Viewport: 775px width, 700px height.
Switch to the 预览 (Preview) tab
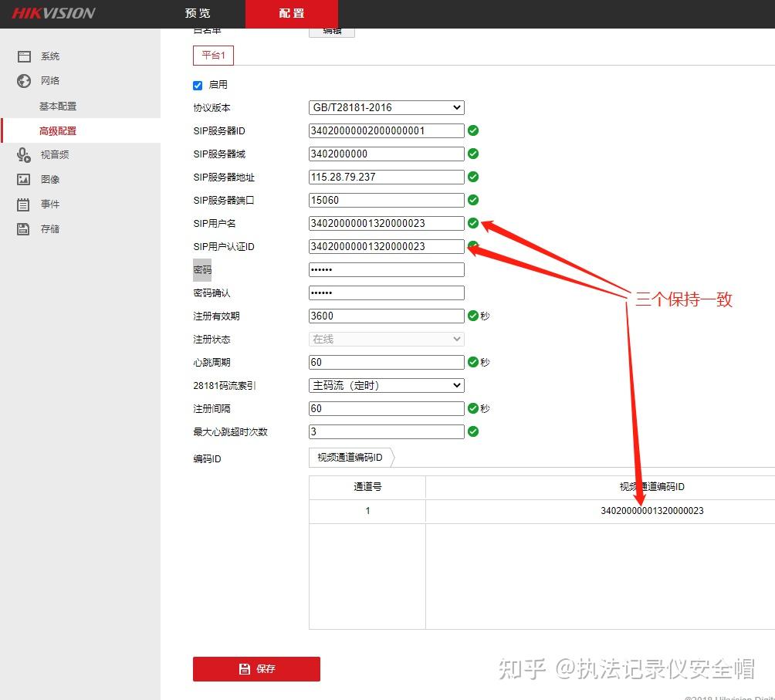197,13
